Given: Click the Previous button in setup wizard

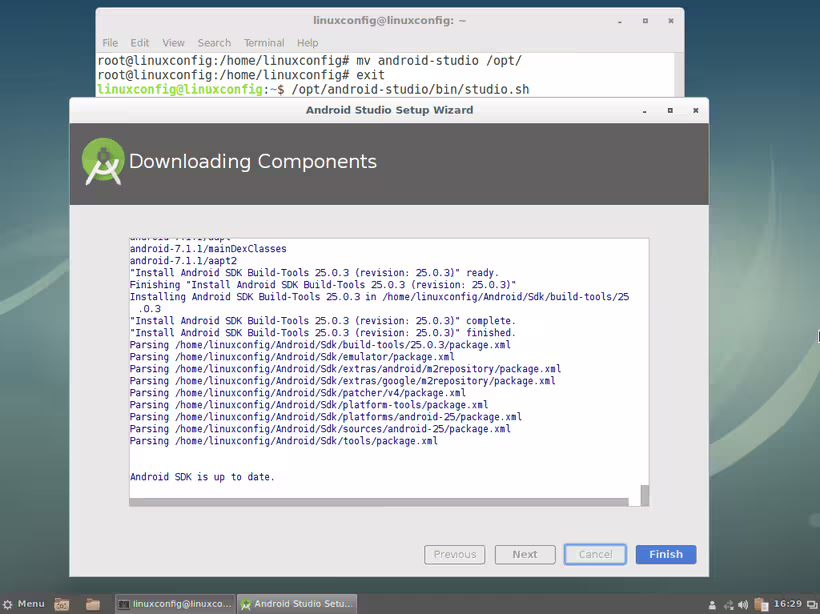Looking at the screenshot, I should point(454,554).
